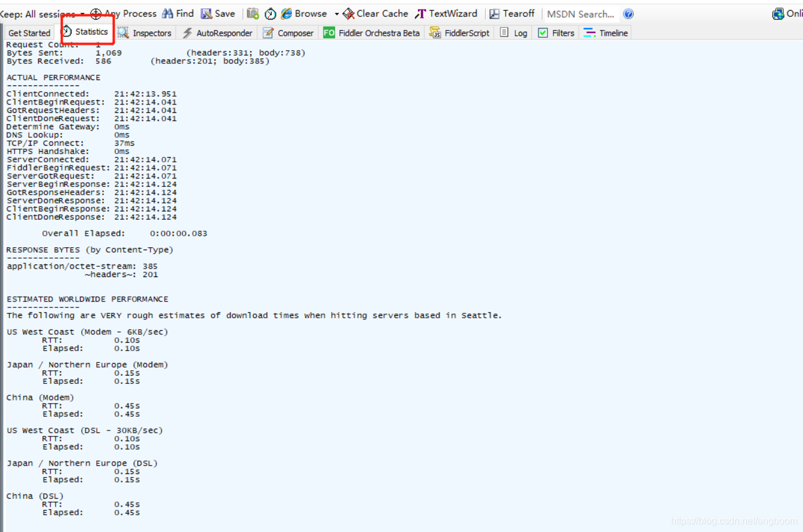The image size is (803, 532).
Task: Open the help question mark icon
Action: (628, 13)
